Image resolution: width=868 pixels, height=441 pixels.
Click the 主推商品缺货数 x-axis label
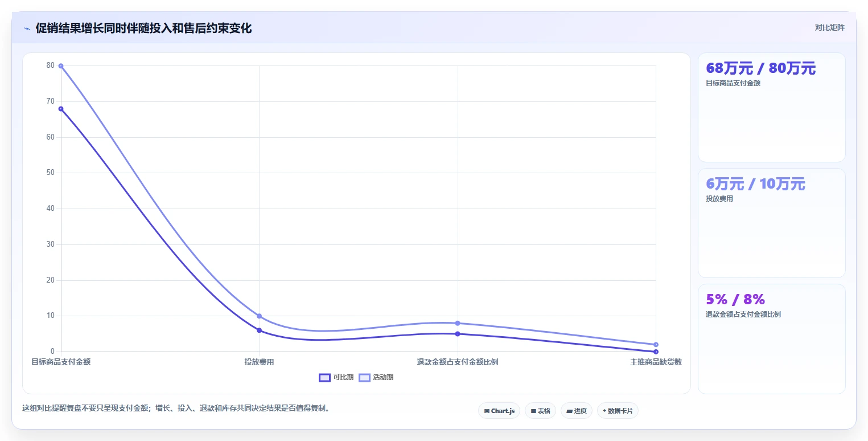click(x=656, y=362)
